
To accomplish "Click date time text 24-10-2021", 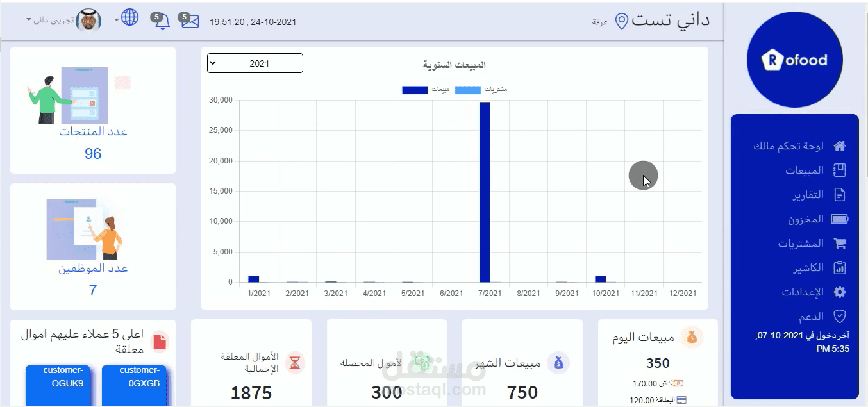I will [x=253, y=22].
